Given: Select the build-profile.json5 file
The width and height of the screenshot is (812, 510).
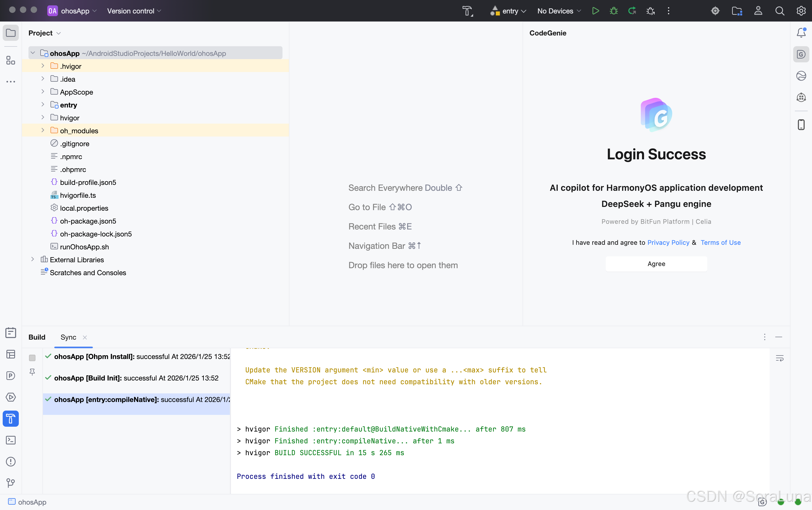Looking at the screenshot, I should click(88, 182).
